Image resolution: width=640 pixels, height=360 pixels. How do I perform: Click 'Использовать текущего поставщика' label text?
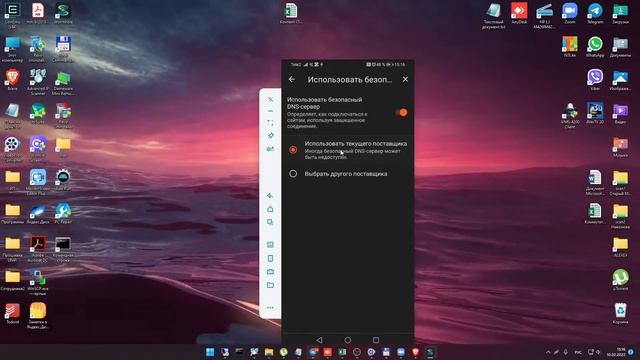pyautogui.click(x=356, y=144)
